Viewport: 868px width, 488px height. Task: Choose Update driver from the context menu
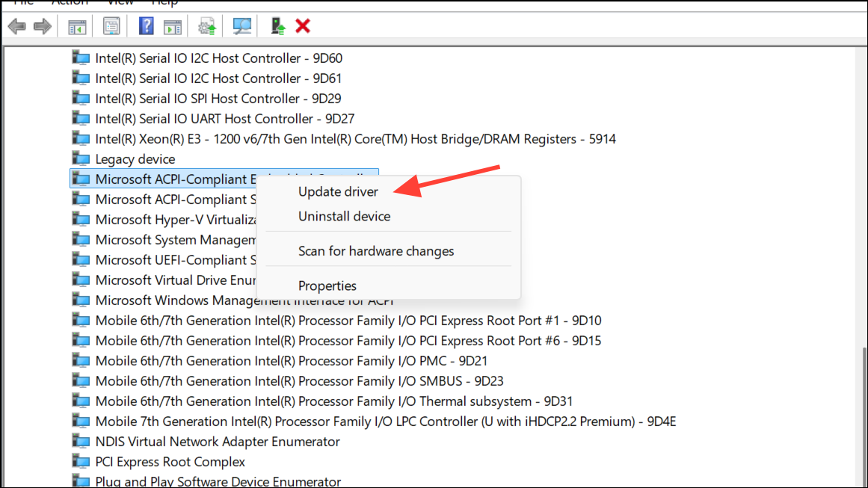click(338, 191)
